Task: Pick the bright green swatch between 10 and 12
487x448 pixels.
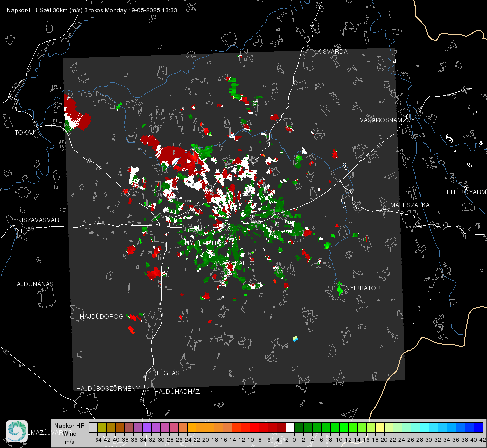Action: 344,427
